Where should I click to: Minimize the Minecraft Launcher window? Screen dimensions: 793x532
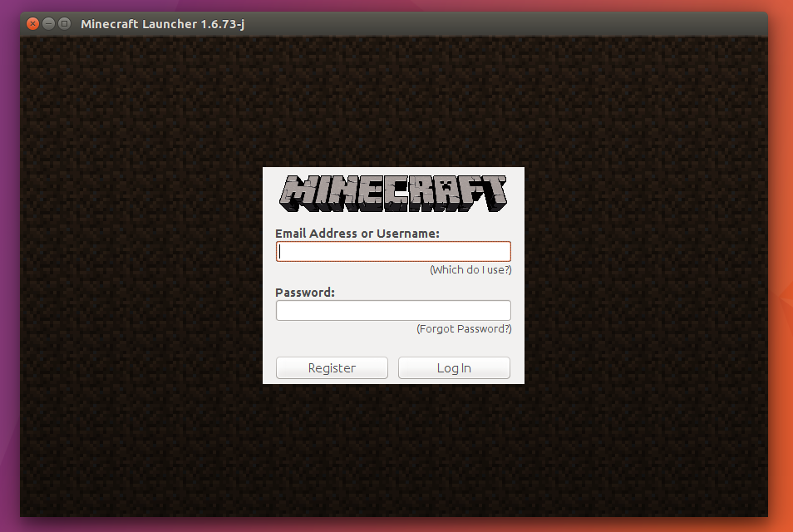click(x=48, y=24)
